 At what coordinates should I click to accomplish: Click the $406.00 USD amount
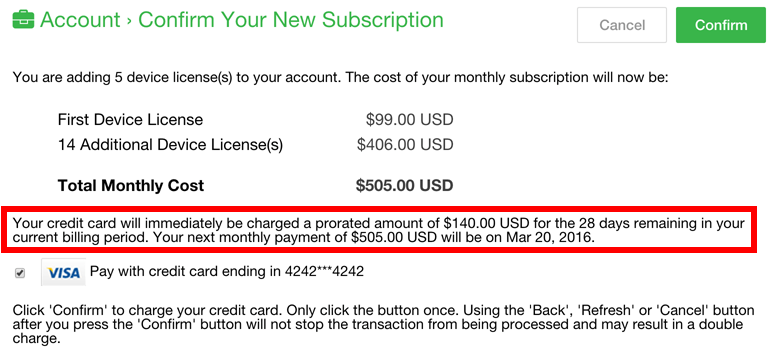(405, 145)
